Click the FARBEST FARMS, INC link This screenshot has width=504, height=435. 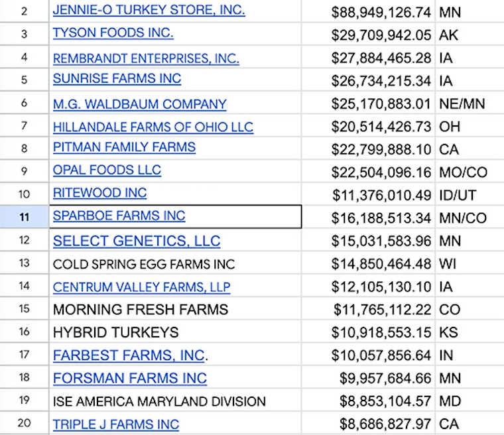[x=129, y=355]
